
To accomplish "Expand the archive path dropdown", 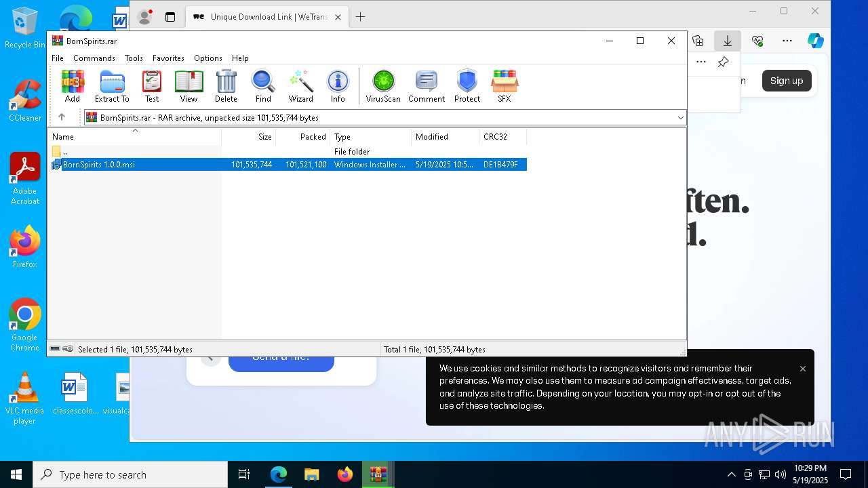I will [x=680, y=118].
